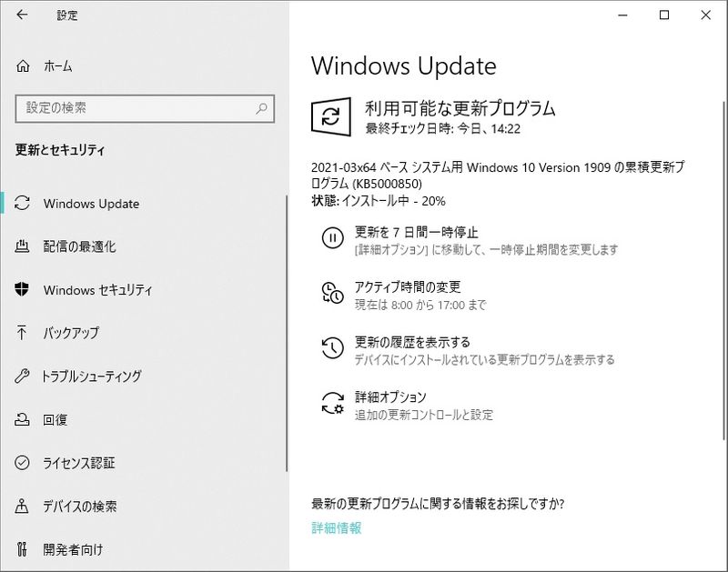The width and height of the screenshot is (728, 572).
Task: Open ホーム settings page
Action: (58, 66)
